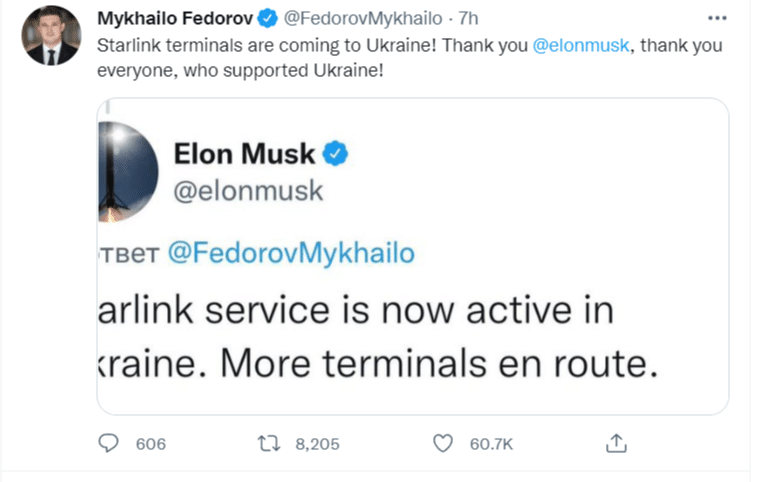This screenshot has width=765, height=482.
Task: Click the share upload icon
Action: [617, 443]
